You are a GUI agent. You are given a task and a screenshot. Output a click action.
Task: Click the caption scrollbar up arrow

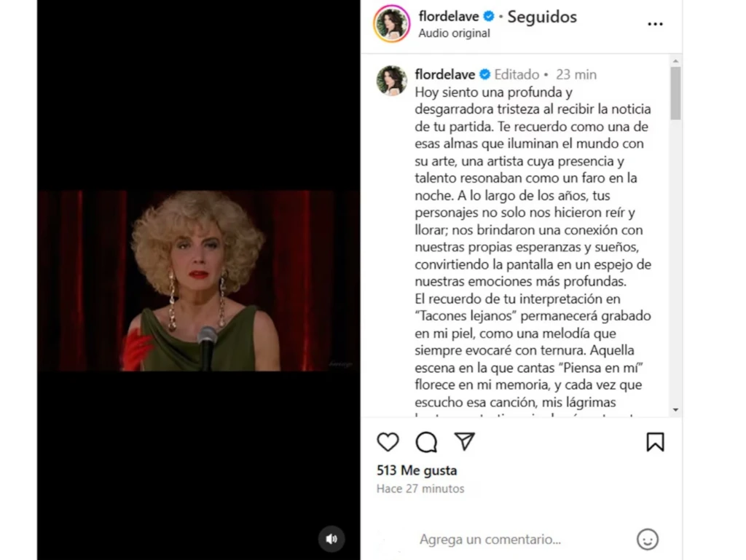click(675, 61)
